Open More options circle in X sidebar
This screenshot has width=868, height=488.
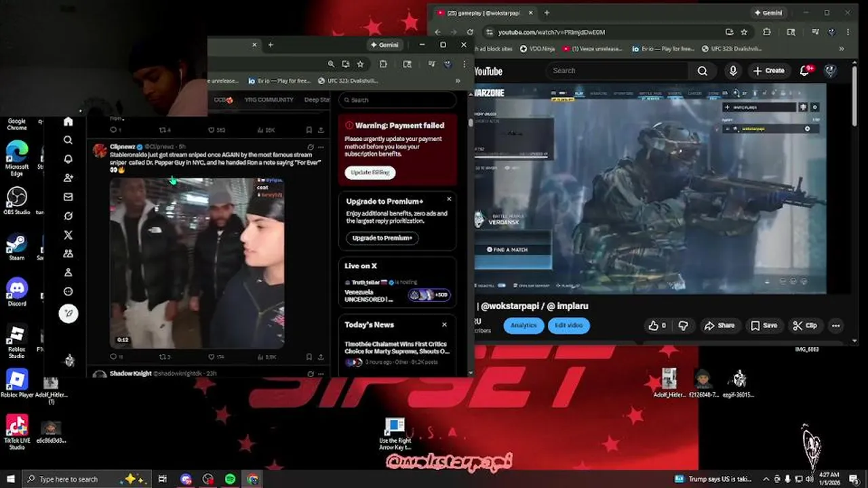pyautogui.click(x=68, y=291)
